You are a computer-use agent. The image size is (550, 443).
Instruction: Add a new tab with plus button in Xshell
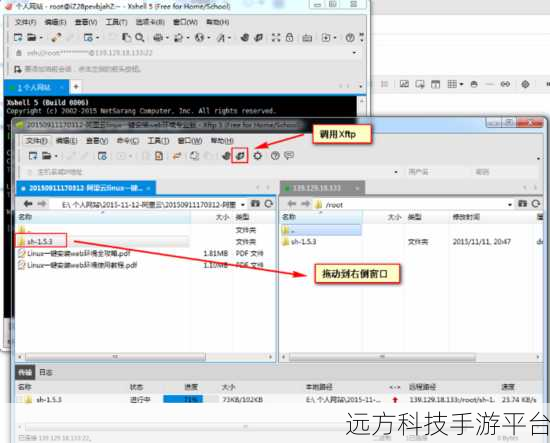click(76, 87)
